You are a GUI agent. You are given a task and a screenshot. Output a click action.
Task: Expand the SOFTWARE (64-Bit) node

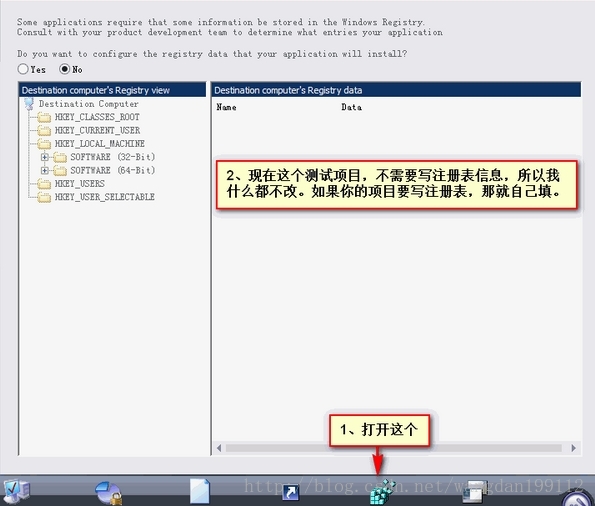45,170
